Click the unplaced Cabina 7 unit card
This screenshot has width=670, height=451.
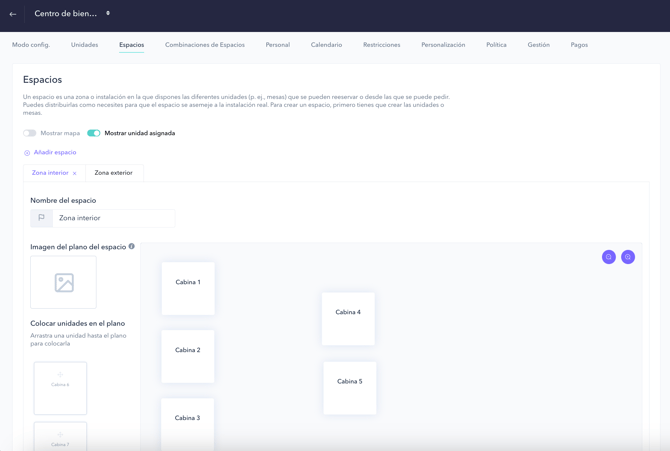tap(60, 436)
